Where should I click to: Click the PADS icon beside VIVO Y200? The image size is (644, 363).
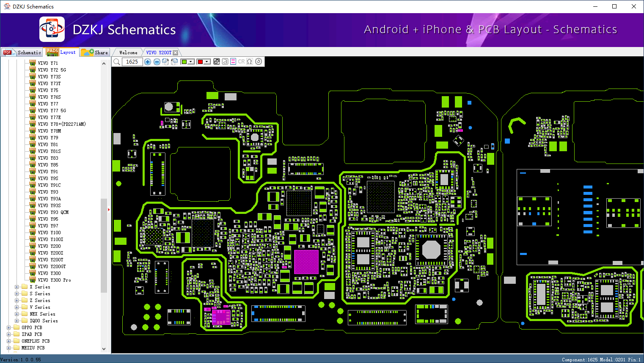tap(33, 246)
